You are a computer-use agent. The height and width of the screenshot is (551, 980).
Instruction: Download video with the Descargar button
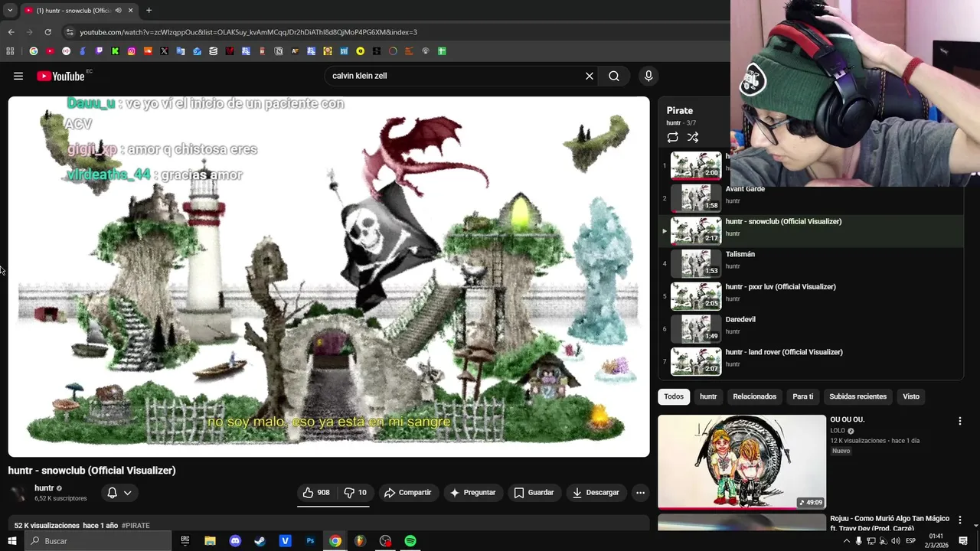click(596, 492)
